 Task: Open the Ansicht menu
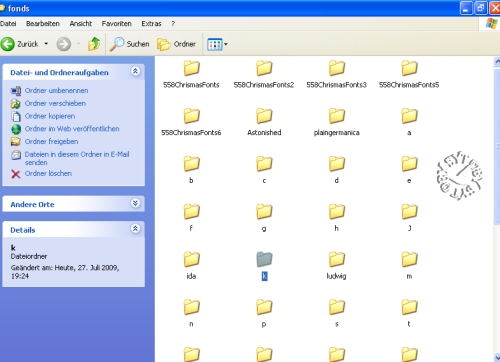click(81, 24)
